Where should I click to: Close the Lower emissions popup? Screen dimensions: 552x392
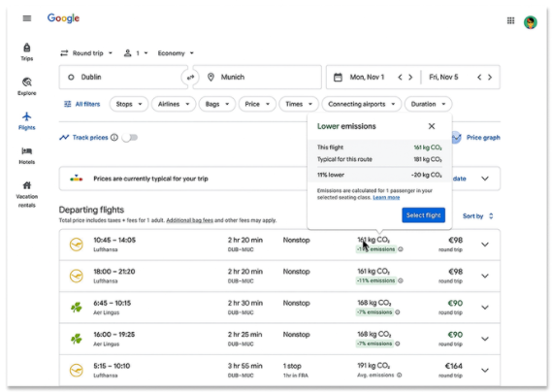[x=432, y=126]
